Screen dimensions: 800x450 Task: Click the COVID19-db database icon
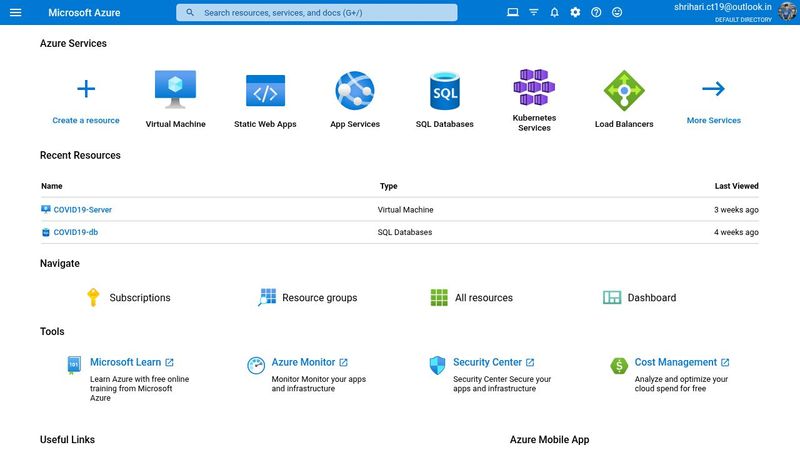(45, 232)
